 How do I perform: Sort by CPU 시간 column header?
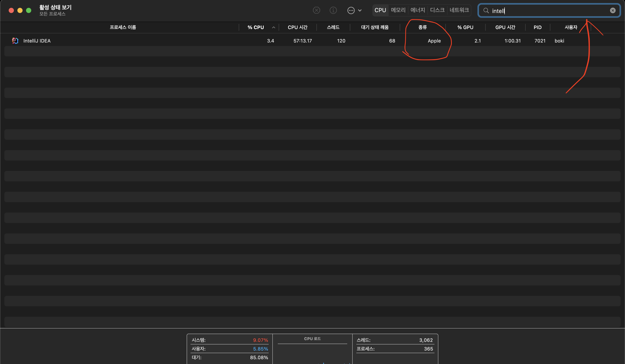tap(297, 27)
